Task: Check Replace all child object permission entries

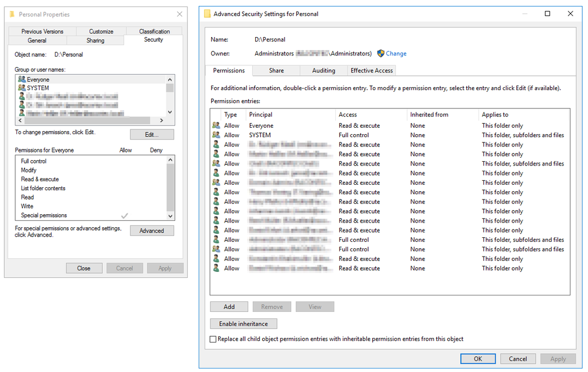Action: [213, 339]
